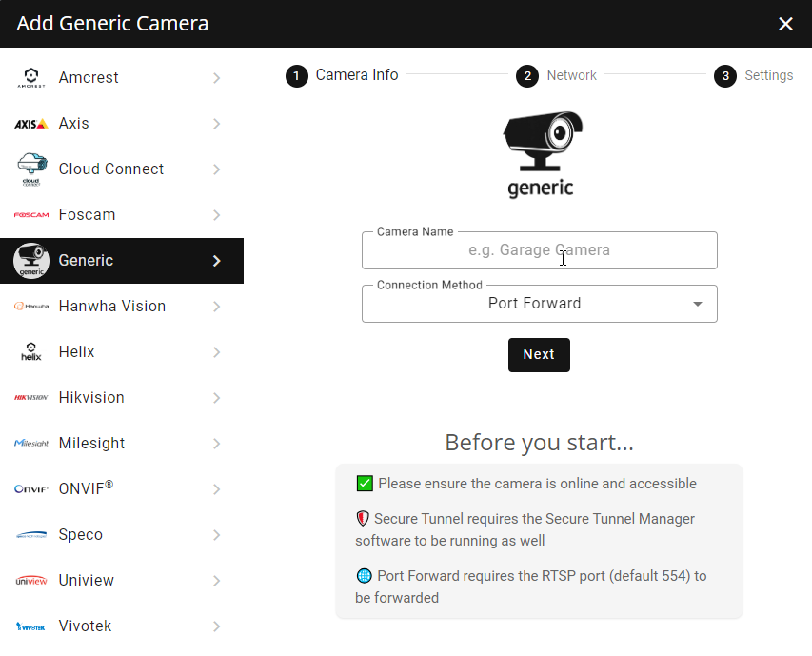This screenshot has width=812, height=656.
Task: Click the Axis brand logo icon
Action: click(x=31, y=124)
